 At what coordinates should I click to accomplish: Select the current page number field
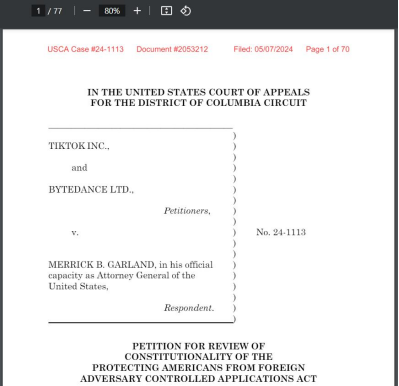(x=38, y=11)
